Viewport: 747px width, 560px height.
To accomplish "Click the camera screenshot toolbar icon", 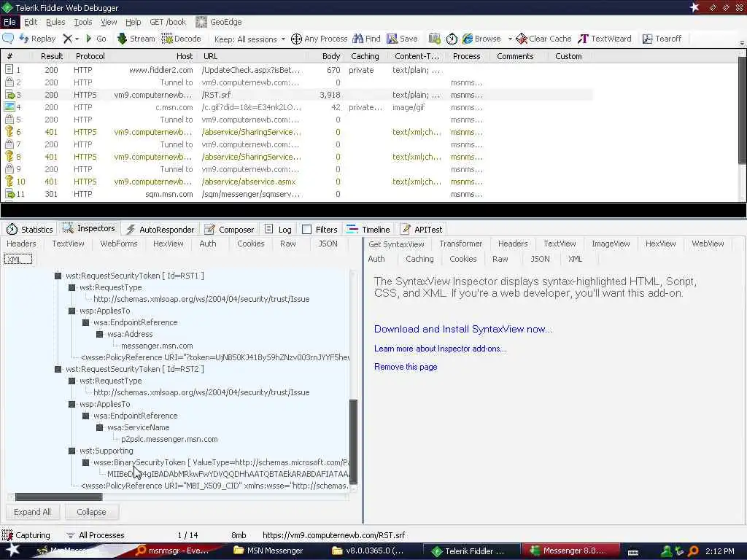I will (x=434, y=39).
